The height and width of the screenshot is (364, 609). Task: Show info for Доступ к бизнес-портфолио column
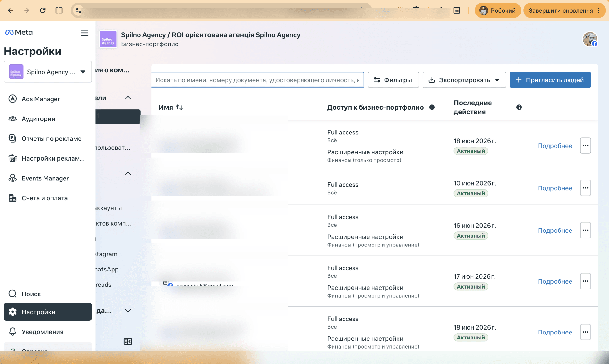pyautogui.click(x=432, y=107)
